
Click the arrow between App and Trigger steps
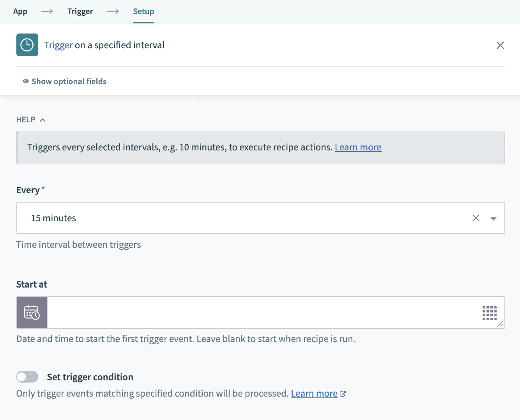[x=47, y=11]
